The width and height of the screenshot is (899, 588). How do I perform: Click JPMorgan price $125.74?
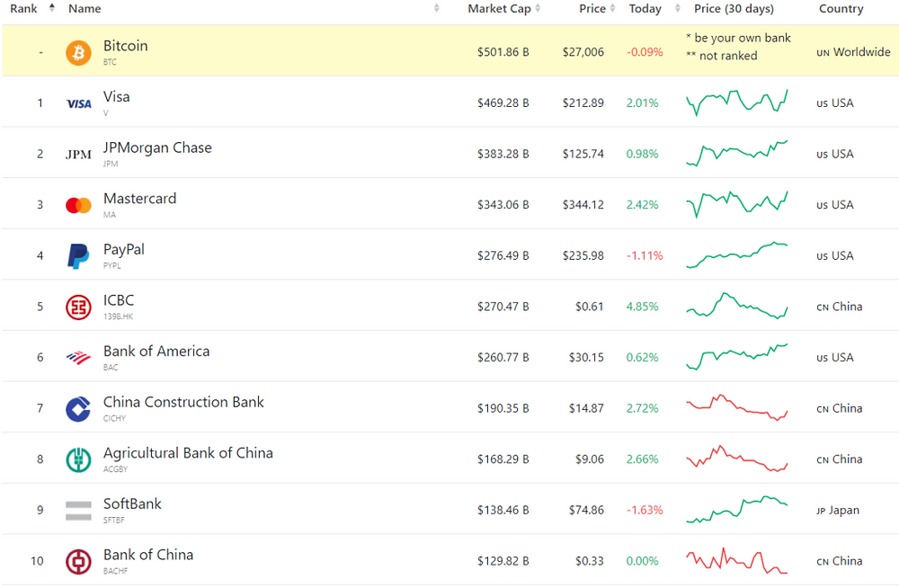coord(583,154)
